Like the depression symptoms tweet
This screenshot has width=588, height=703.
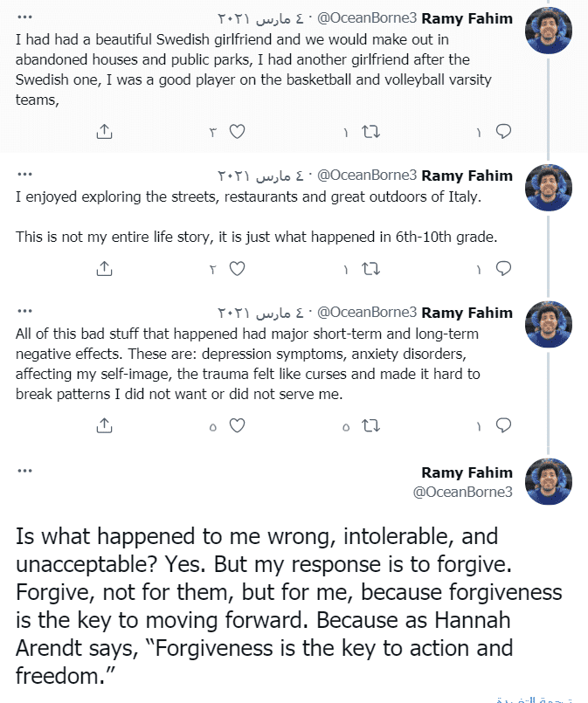pyautogui.click(x=237, y=426)
